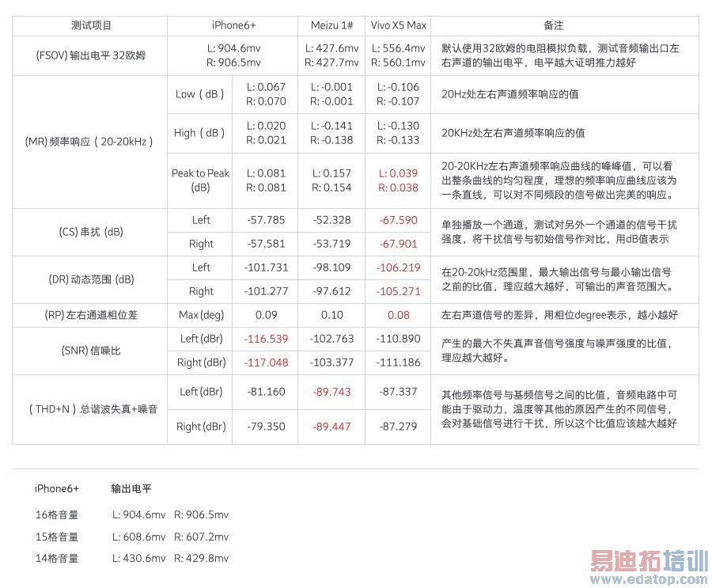Select the red crosstalk value -67.901
The image size is (712, 588).
398,244
